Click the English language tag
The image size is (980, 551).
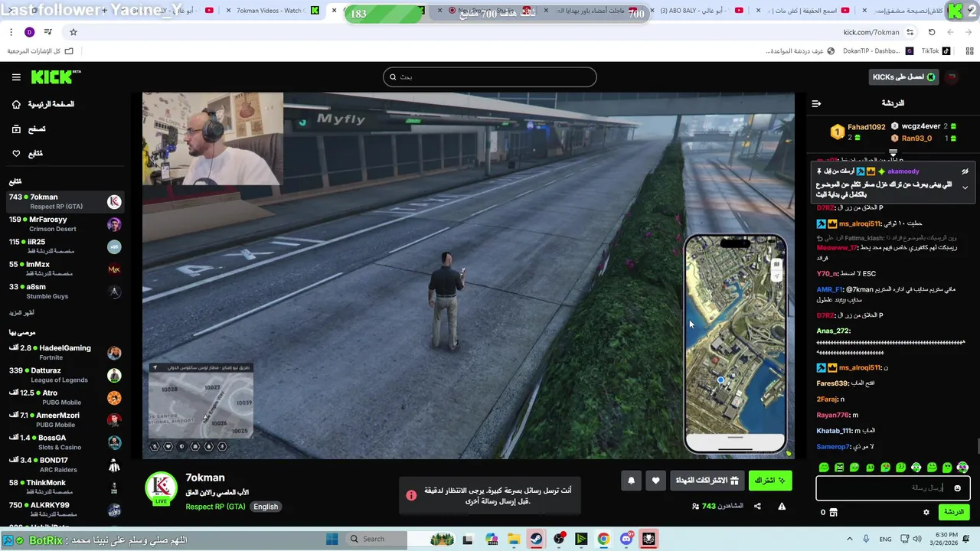pos(266,507)
